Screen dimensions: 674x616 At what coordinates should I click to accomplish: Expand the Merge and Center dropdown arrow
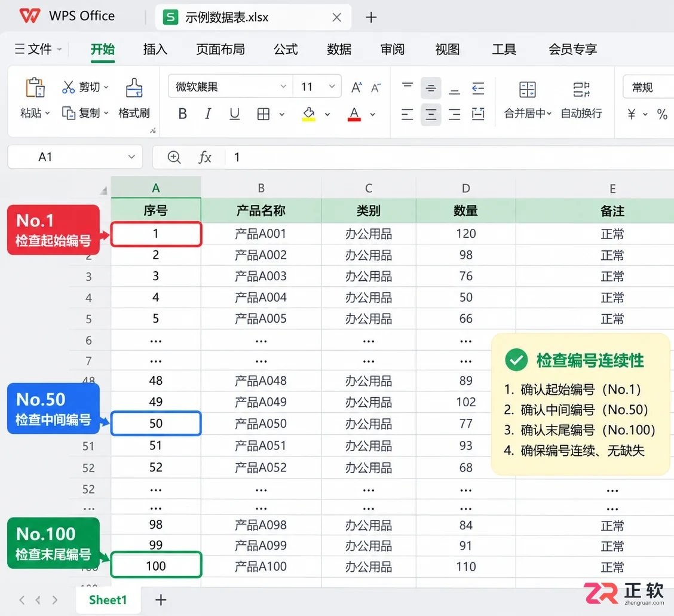[x=549, y=114]
